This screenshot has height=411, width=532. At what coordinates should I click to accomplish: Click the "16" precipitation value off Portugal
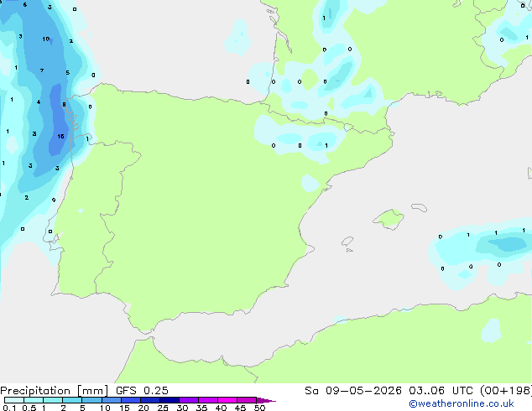tap(60, 137)
